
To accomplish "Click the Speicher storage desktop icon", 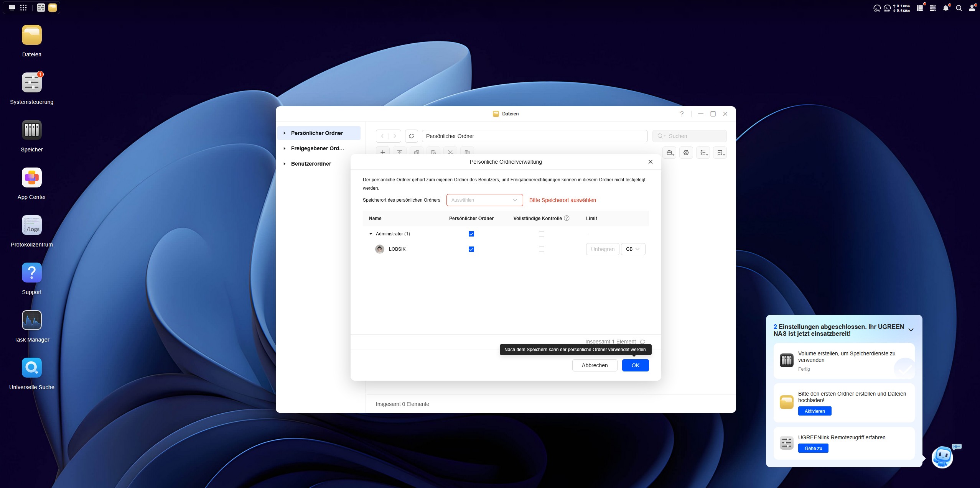I will tap(31, 130).
